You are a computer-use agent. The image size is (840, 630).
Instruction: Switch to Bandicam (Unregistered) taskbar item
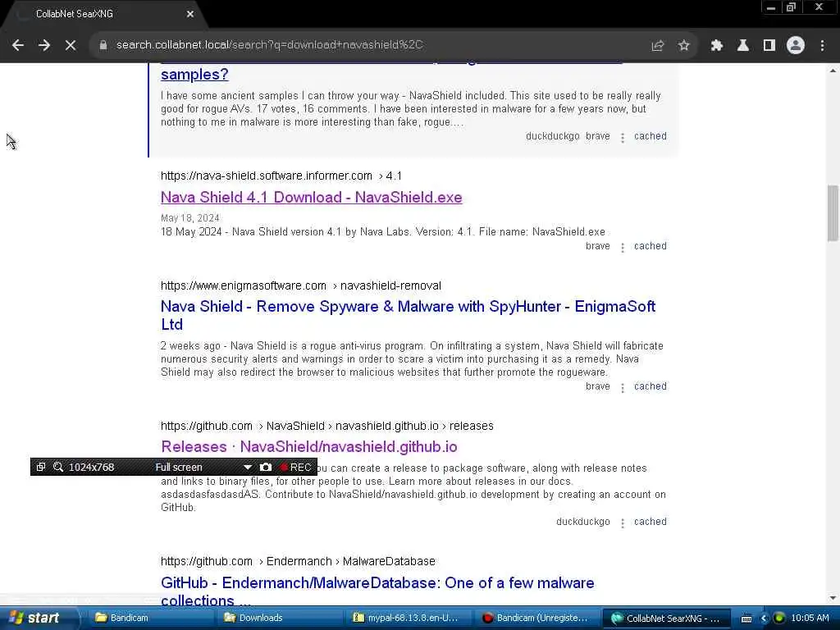pos(536,619)
